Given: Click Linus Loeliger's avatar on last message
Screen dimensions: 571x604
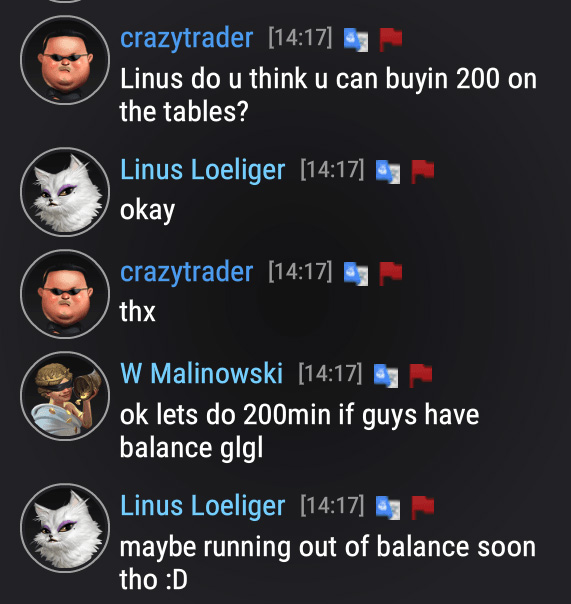Looking at the screenshot, I should click(x=65, y=528).
